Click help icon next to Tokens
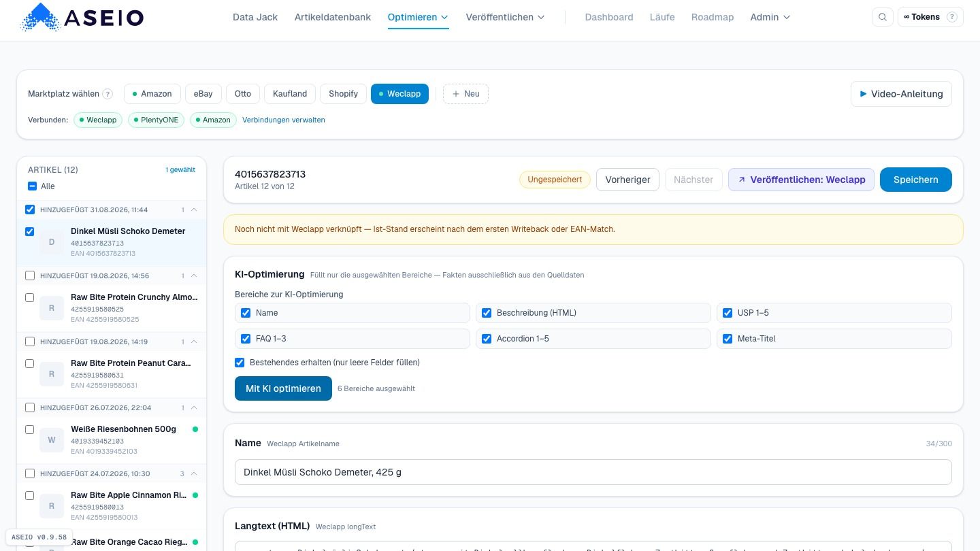Viewport: 980px width, 551px height. click(x=951, y=17)
